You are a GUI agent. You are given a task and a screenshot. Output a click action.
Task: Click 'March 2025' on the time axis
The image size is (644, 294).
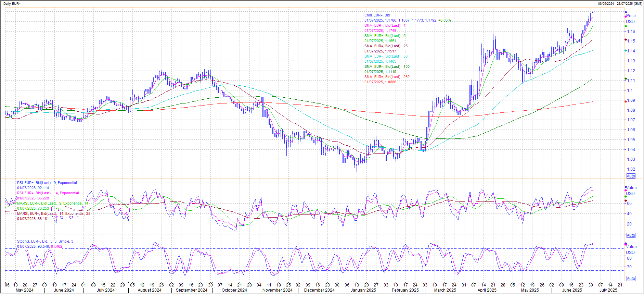tap(445, 290)
